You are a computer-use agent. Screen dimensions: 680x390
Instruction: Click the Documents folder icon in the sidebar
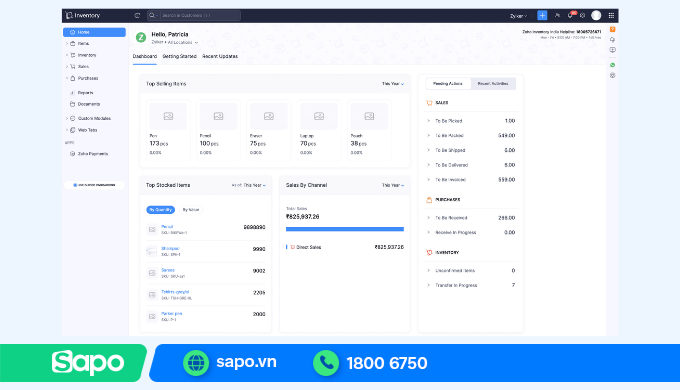72,104
